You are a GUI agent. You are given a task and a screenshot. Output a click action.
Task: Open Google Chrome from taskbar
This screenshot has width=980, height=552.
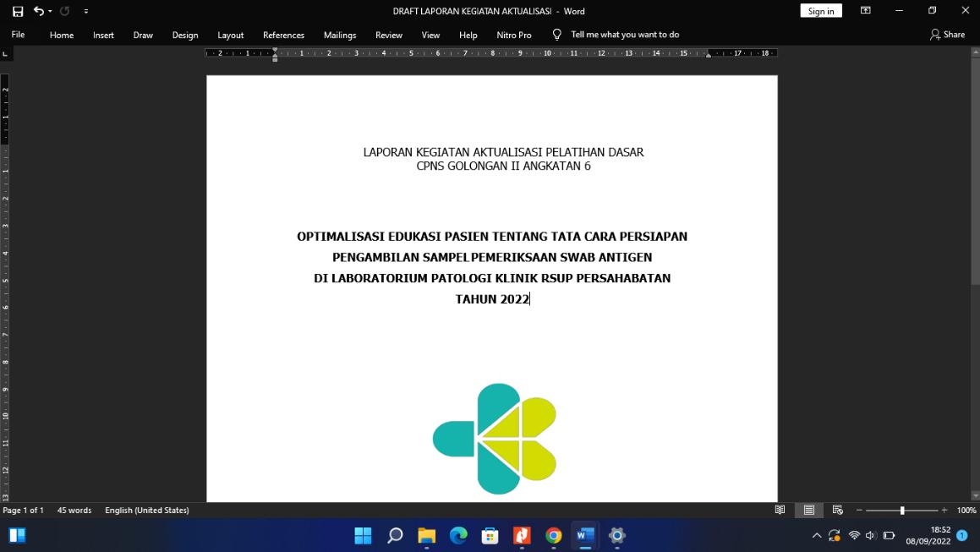point(554,536)
